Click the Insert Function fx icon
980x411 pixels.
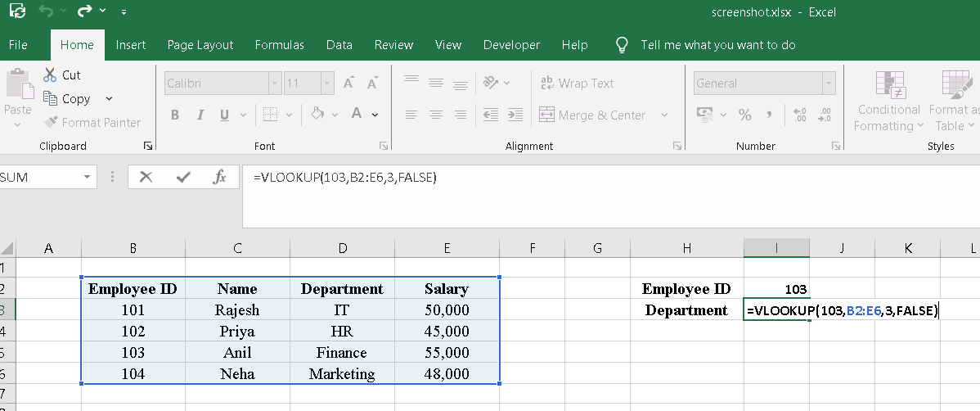click(x=219, y=177)
